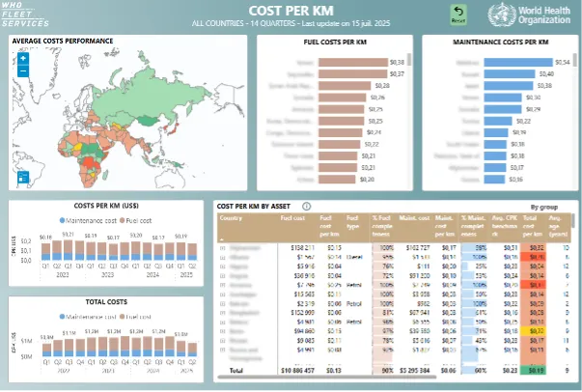Select the $0,40 bar in Maintenance Costs chart
The image size is (582, 392).
[510, 74]
